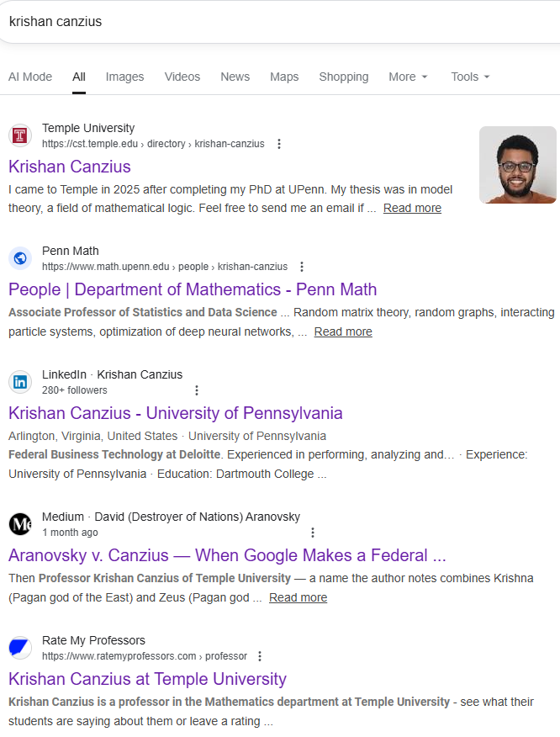Screen dimensions: 560x737
Task: Open the Krishan Canzius Temple University link
Action: click(70, 166)
